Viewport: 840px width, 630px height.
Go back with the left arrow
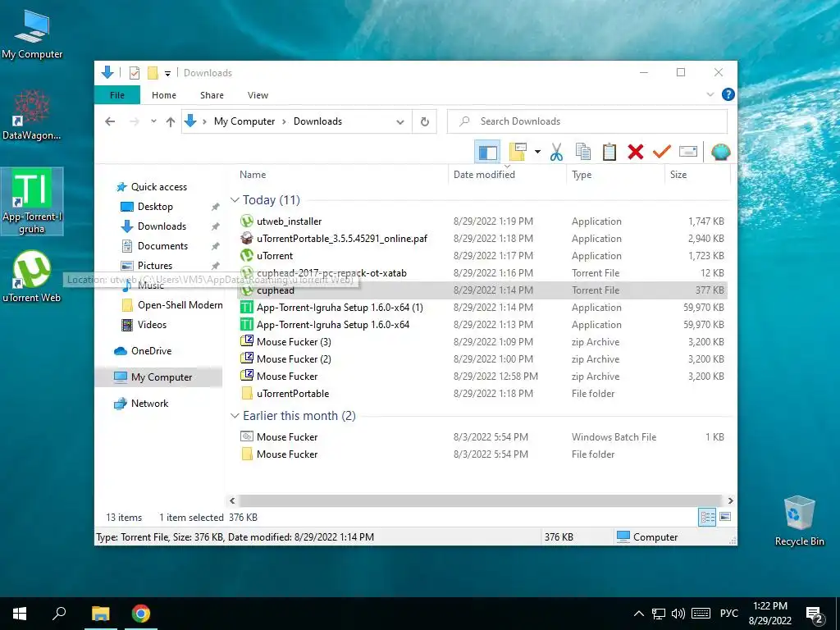click(x=111, y=121)
